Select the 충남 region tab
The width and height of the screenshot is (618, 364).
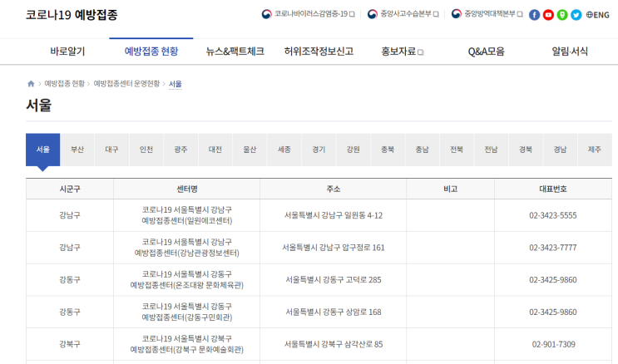click(422, 150)
